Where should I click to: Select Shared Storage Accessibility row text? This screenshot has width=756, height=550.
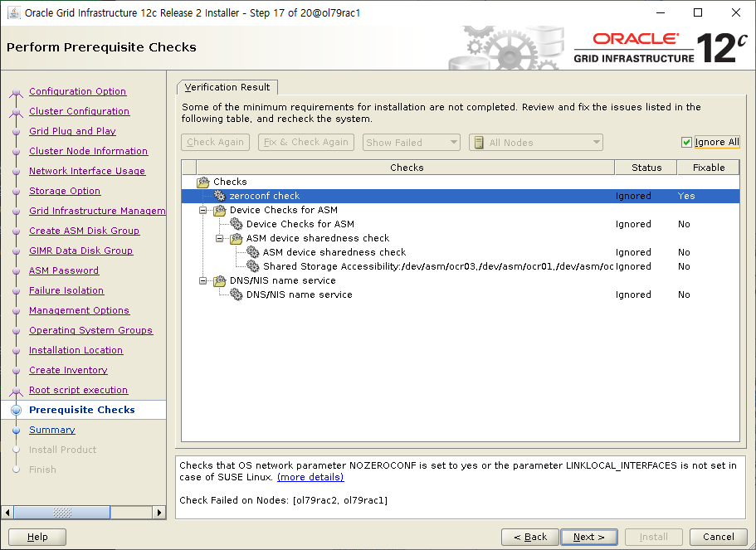click(x=438, y=266)
